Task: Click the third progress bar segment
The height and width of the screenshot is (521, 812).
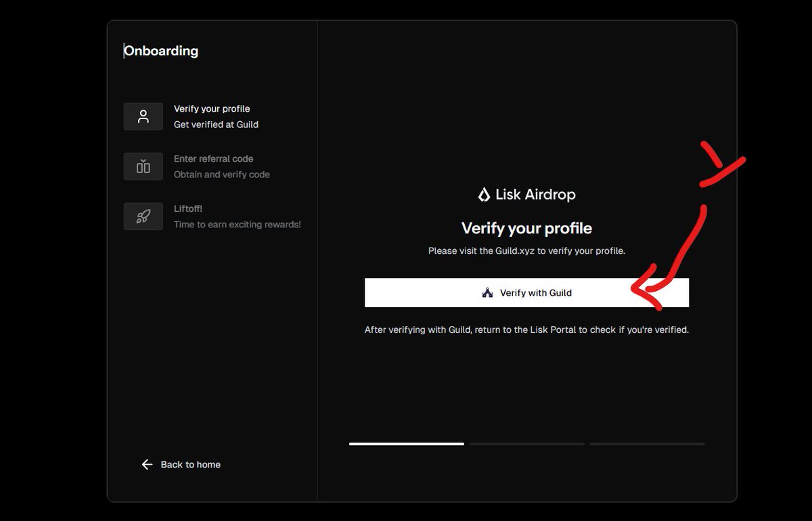Action: point(647,444)
